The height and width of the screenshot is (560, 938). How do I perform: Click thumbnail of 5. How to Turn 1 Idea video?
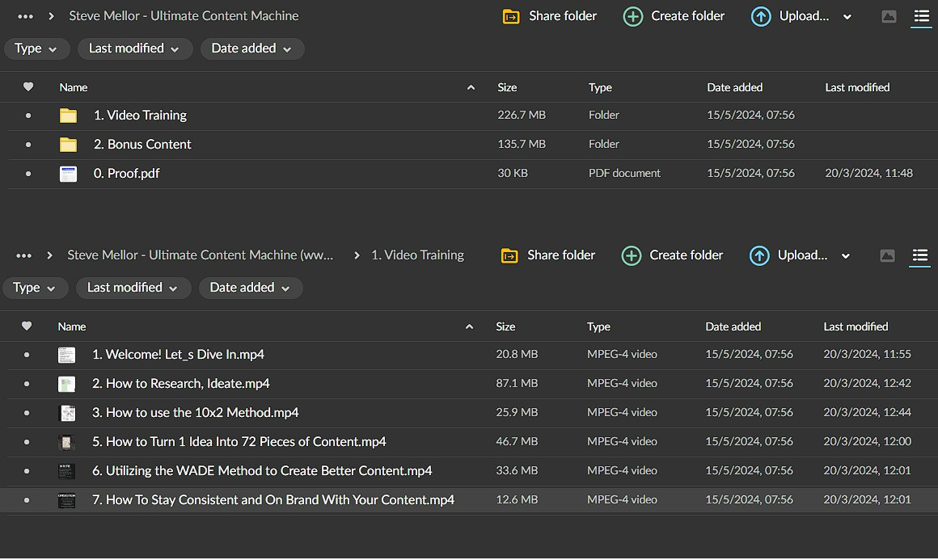[66, 442]
